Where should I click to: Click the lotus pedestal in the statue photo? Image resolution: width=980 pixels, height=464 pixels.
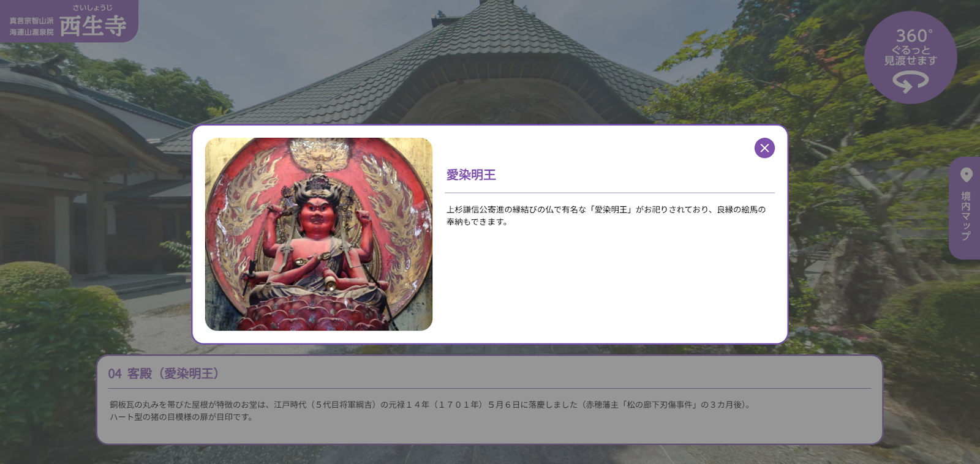click(317, 309)
